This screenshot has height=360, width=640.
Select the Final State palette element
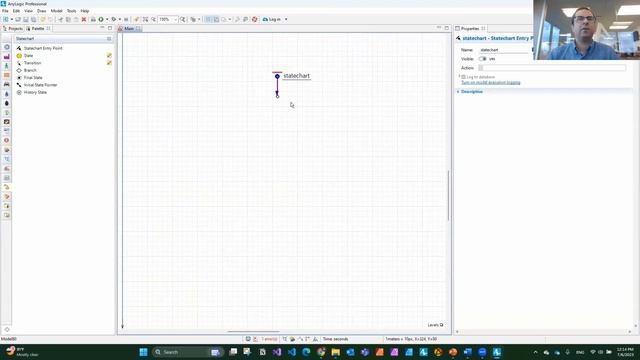click(x=33, y=78)
